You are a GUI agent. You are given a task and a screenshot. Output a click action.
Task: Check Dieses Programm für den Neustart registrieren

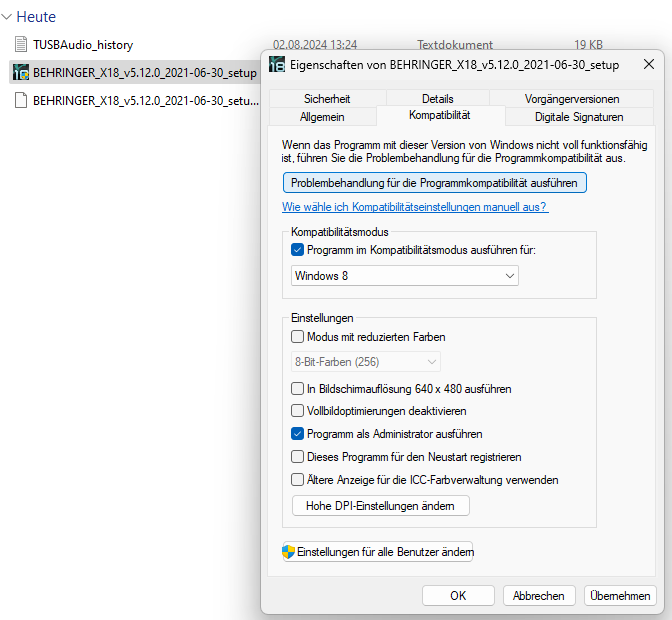(297, 457)
